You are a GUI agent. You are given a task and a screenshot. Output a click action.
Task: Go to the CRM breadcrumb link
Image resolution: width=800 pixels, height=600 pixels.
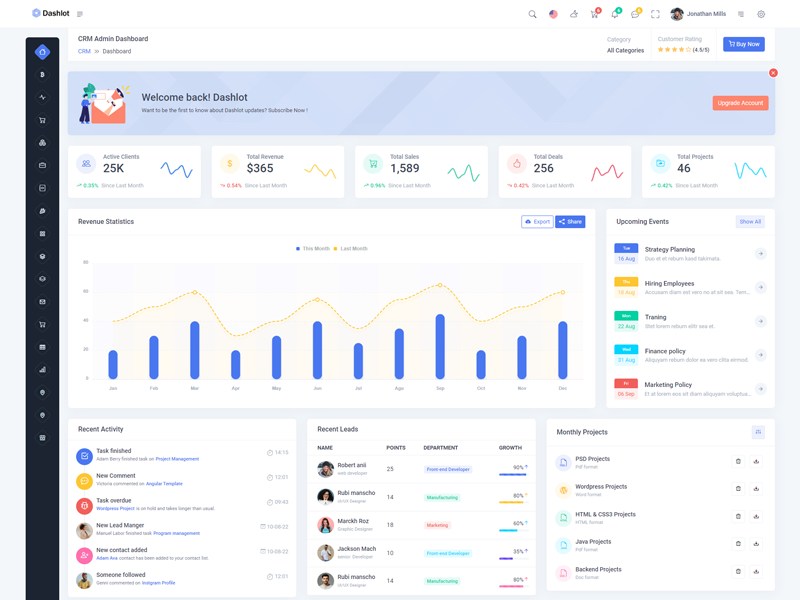coord(84,51)
